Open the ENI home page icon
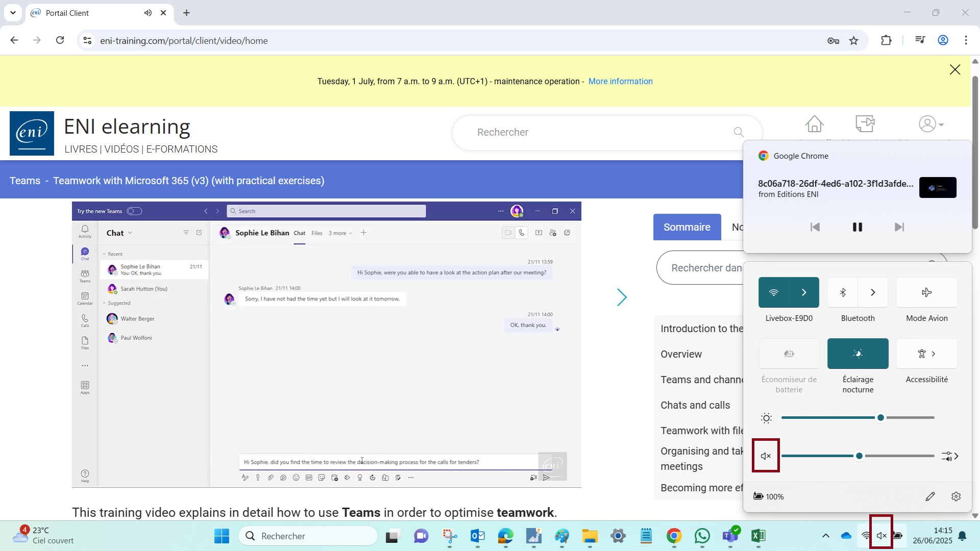The image size is (980, 551). point(814,124)
